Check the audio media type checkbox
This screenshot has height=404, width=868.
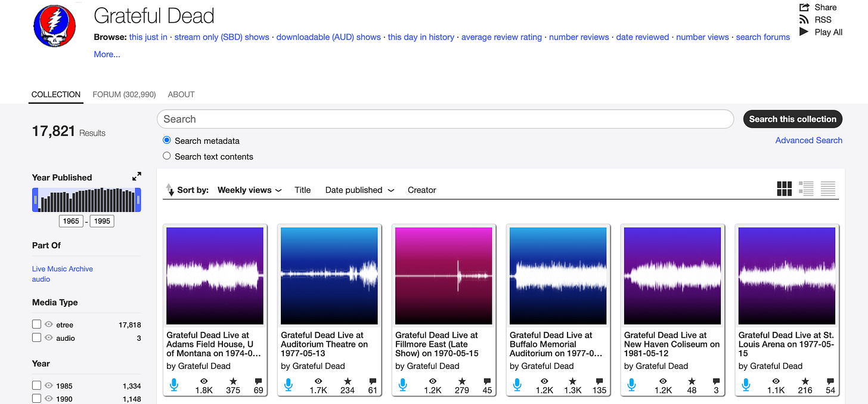click(x=36, y=337)
